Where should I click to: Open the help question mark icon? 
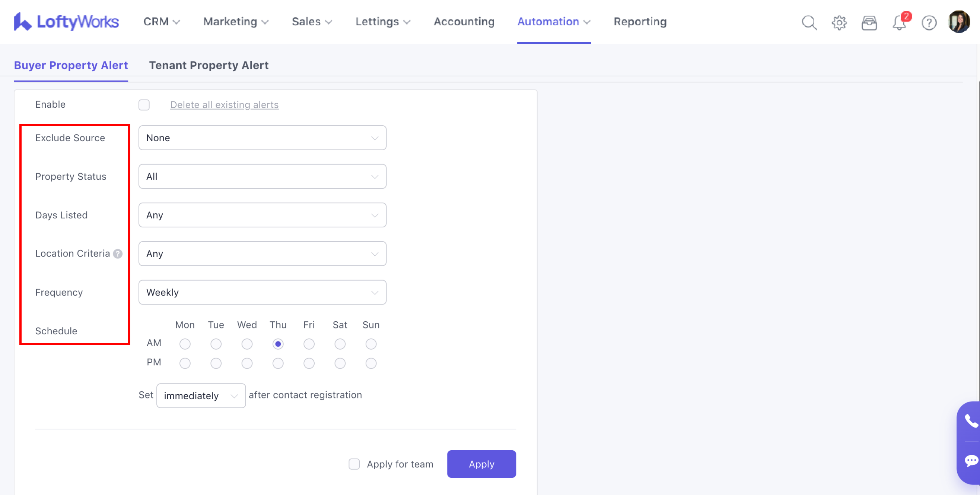coord(929,22)
